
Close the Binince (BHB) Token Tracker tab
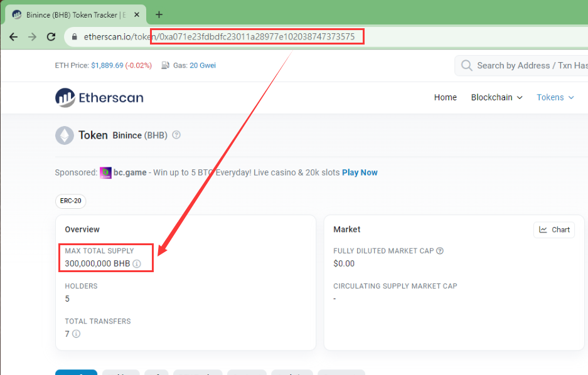(x=137, y=14)
